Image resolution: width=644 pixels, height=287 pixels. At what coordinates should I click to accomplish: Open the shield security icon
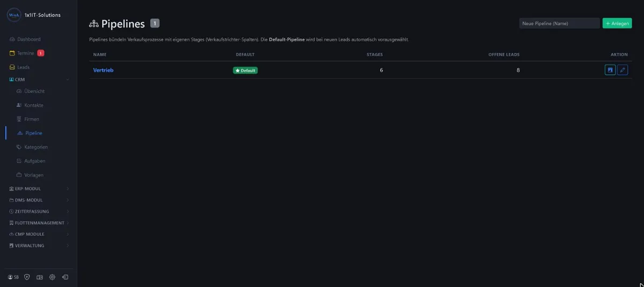(27, 277)
